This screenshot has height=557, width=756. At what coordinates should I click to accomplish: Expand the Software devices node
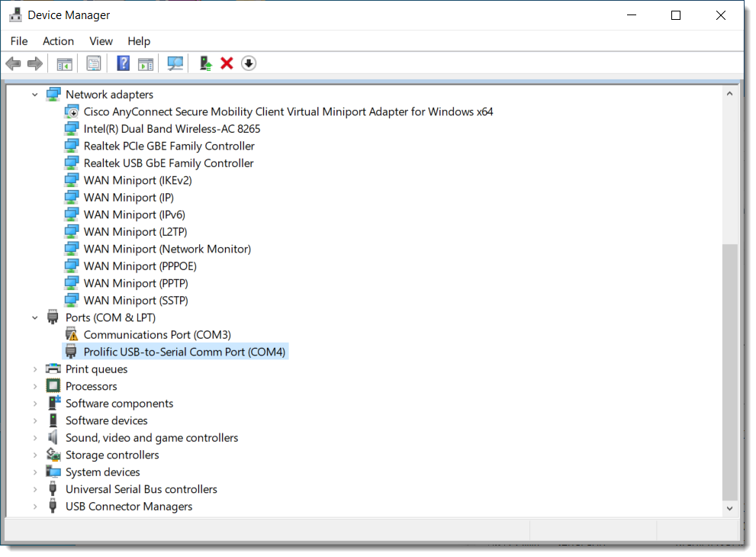coord(35,420)
